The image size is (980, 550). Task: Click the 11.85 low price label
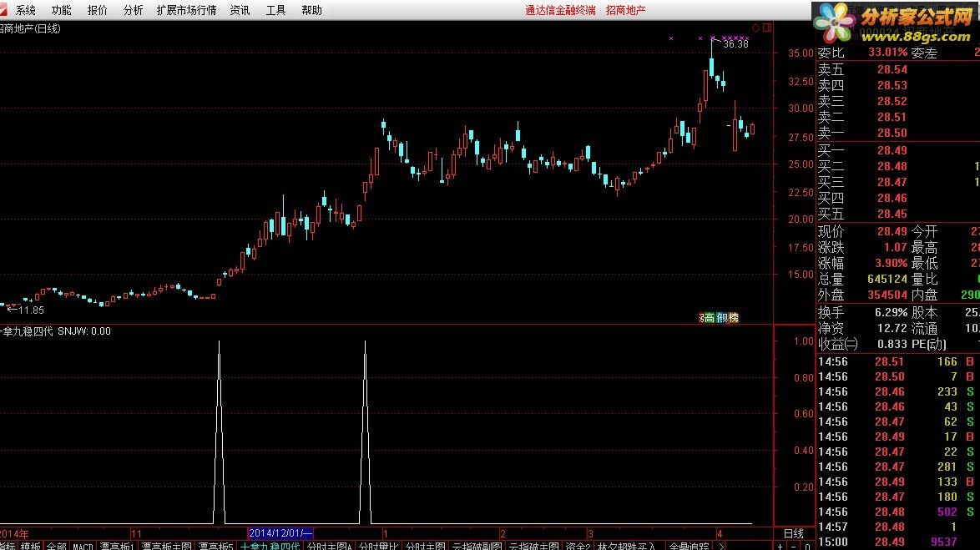tap(31, 310)
